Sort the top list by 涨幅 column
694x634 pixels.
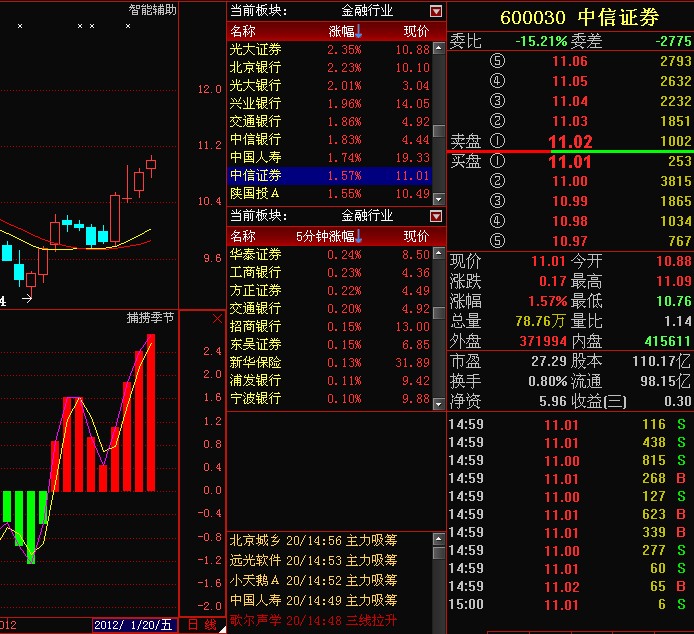345,31
